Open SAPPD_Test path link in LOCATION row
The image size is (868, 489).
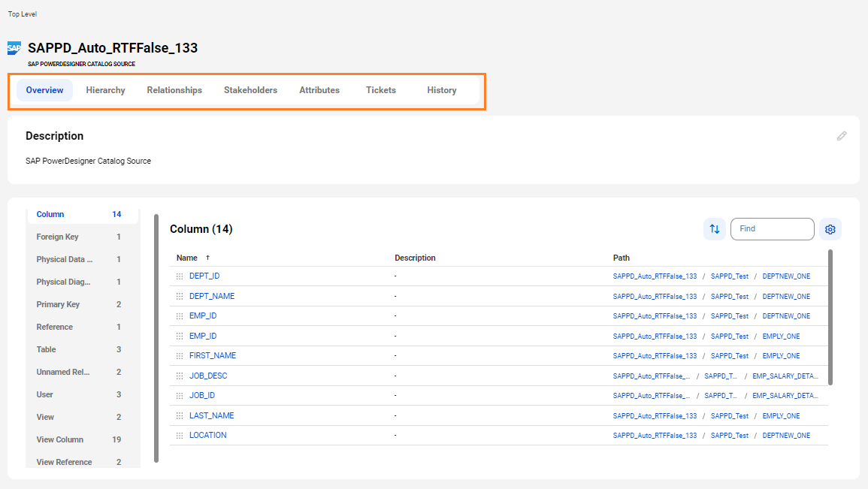click(730, 436)
